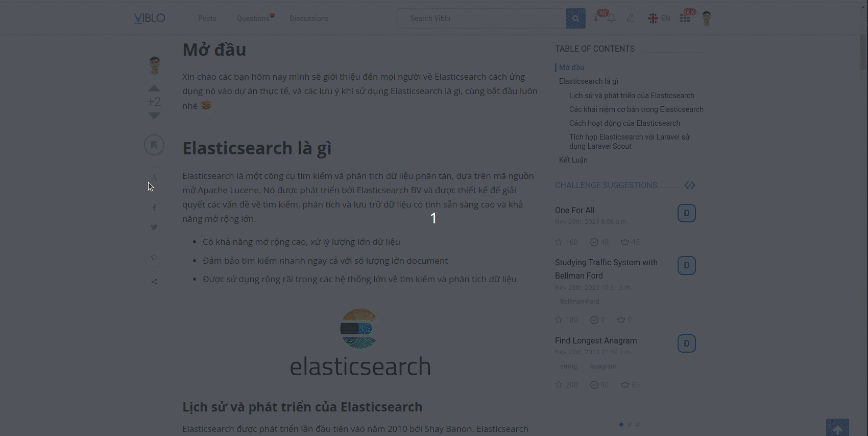Open the notifications bell
Image resolution: width=868 pixels, height=436 pixels.
(x=611, y=18)
